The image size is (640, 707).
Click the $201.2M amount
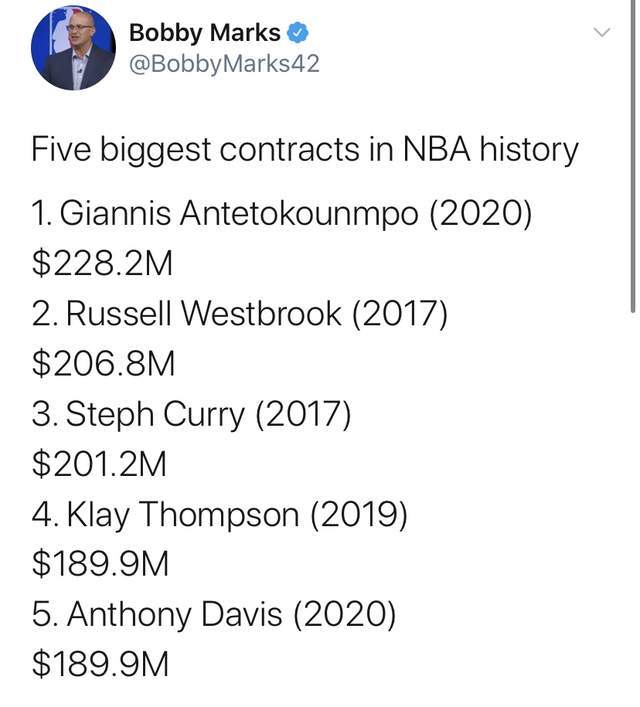99,464
